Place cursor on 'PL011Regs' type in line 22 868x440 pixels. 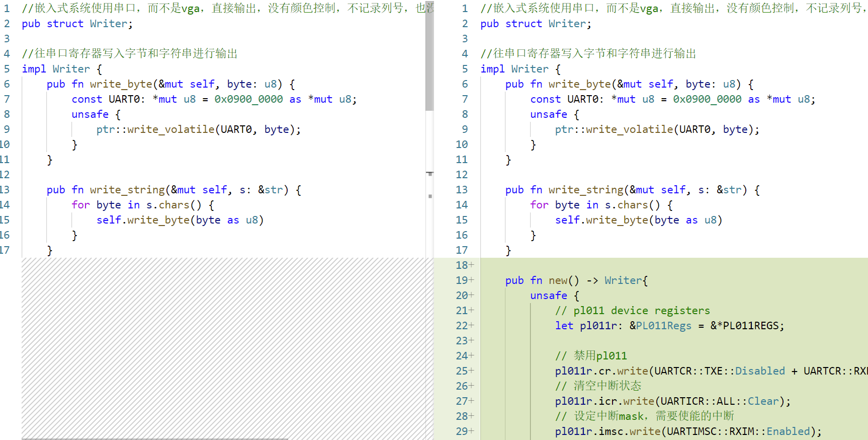click(663, 326)
